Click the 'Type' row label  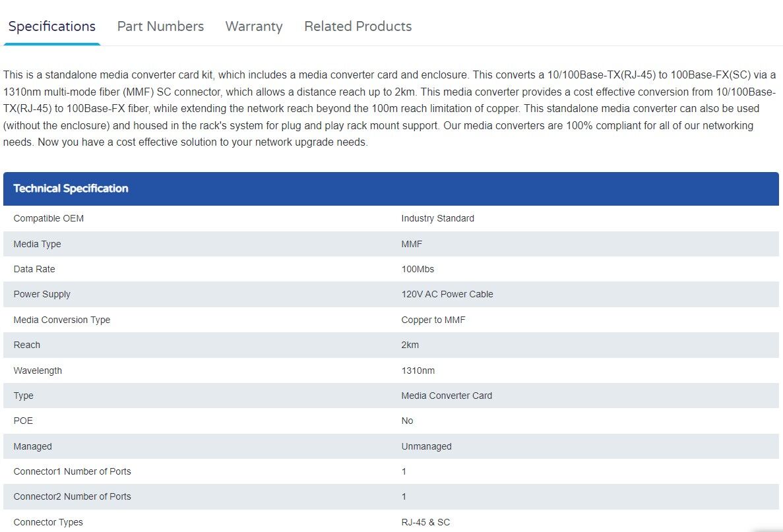pos(24,396)
